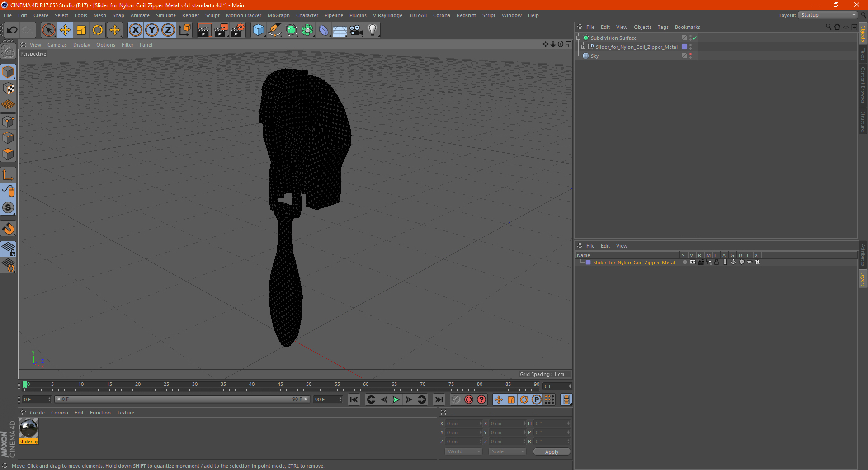The image size is (868, 470).
Task: Open viewport Cameras menu
Action: (57, 45)
